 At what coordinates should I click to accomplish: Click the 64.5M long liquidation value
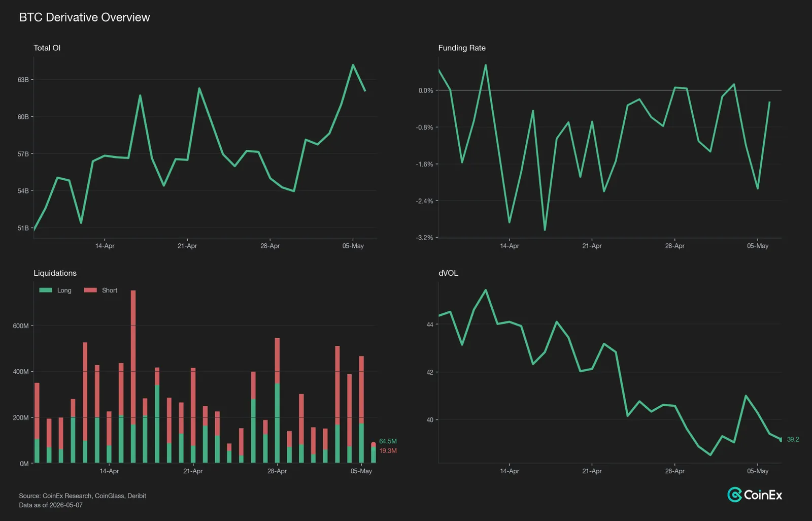pyautogui.click(x=388, y=441)
